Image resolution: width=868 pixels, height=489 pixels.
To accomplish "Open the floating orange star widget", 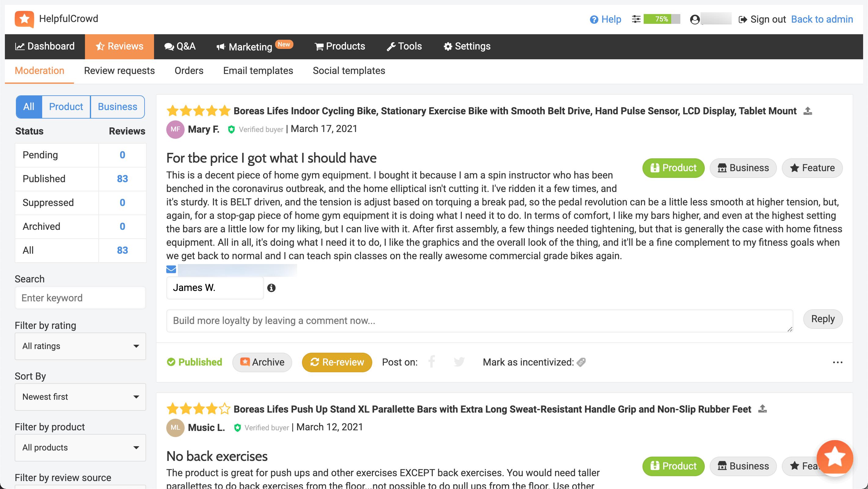I will pos(835,458).
